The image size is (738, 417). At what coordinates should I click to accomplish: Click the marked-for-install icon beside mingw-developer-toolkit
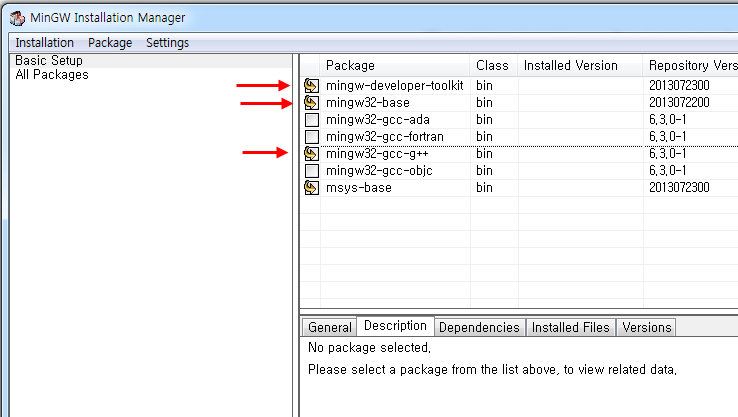click(x=311, y=86)
